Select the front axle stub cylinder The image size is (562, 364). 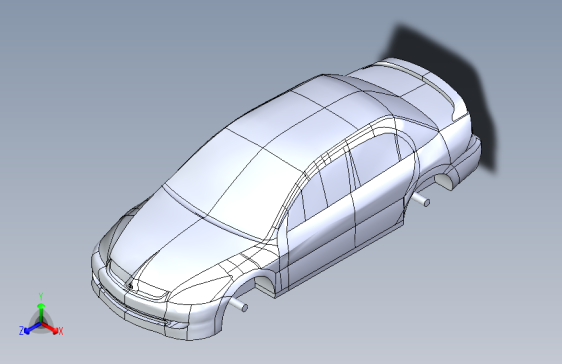point(239,305)
